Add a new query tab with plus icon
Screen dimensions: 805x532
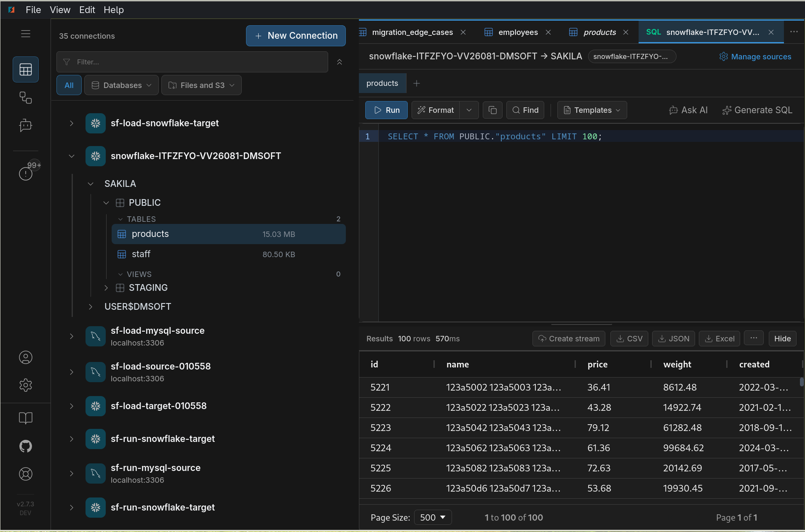point(417,83)
